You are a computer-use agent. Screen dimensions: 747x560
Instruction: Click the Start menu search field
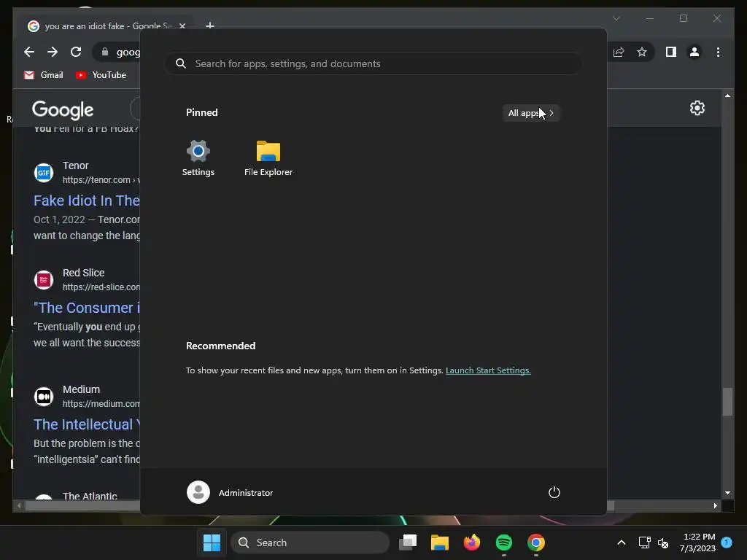[x=373, y=63]
